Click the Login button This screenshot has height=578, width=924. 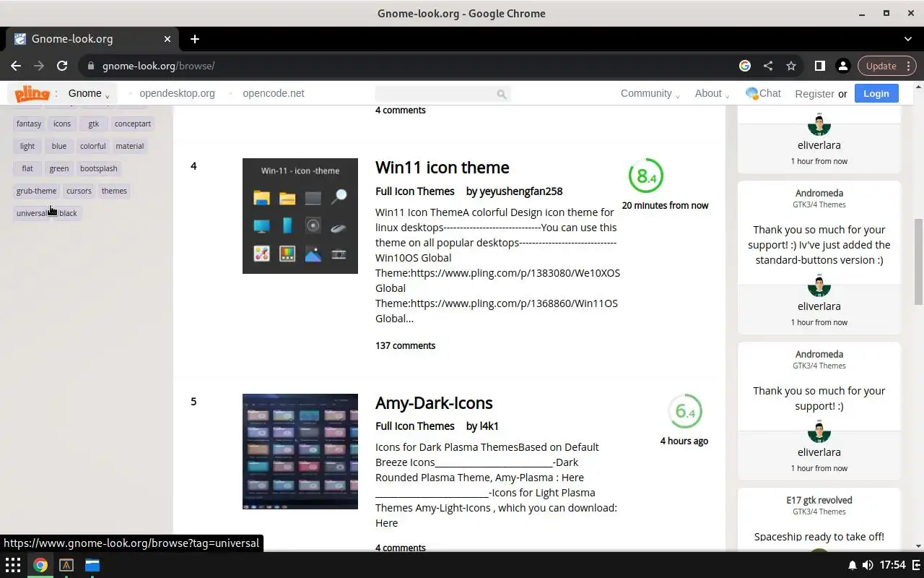pyautogui.click(x=876, y=93)
